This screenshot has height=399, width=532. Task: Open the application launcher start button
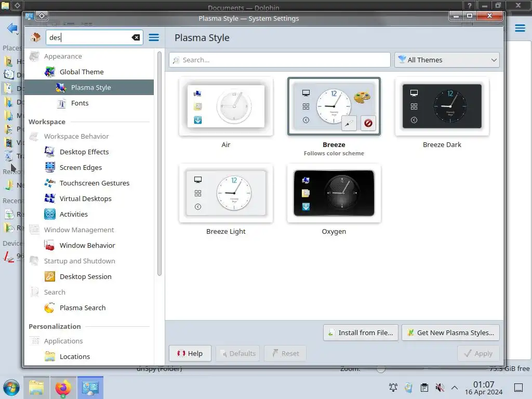tap(11, 388)
